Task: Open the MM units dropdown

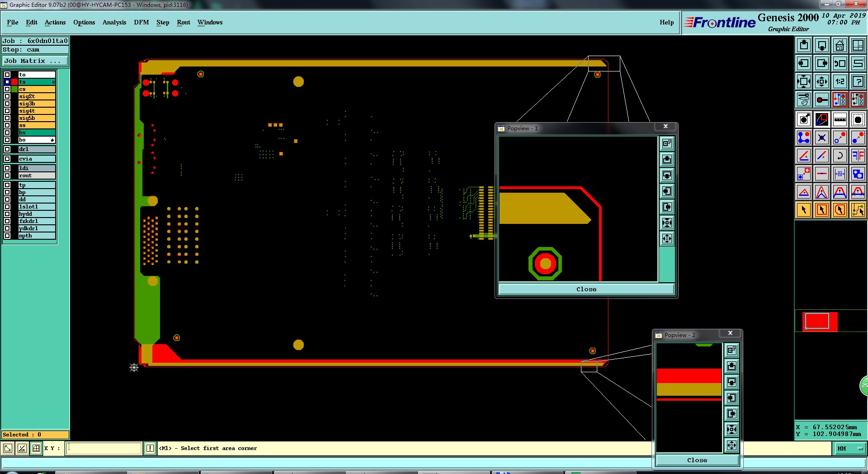Action: click(849, 448)
